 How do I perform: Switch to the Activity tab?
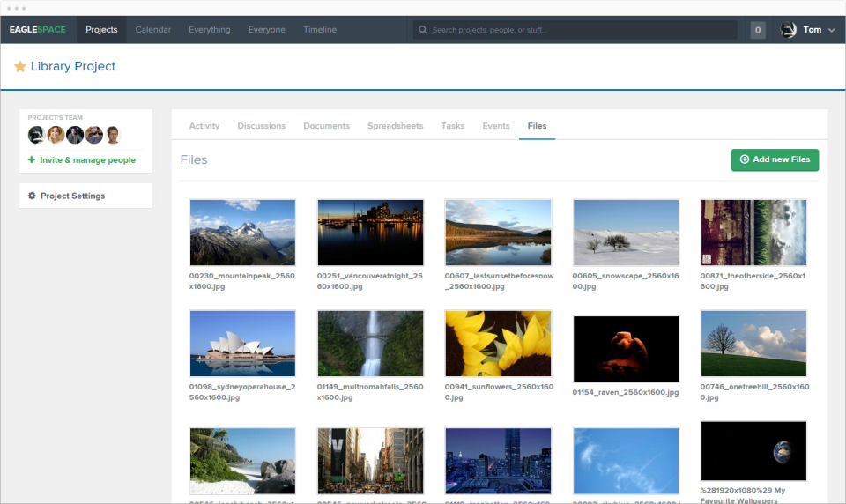[x=204, y=126]
